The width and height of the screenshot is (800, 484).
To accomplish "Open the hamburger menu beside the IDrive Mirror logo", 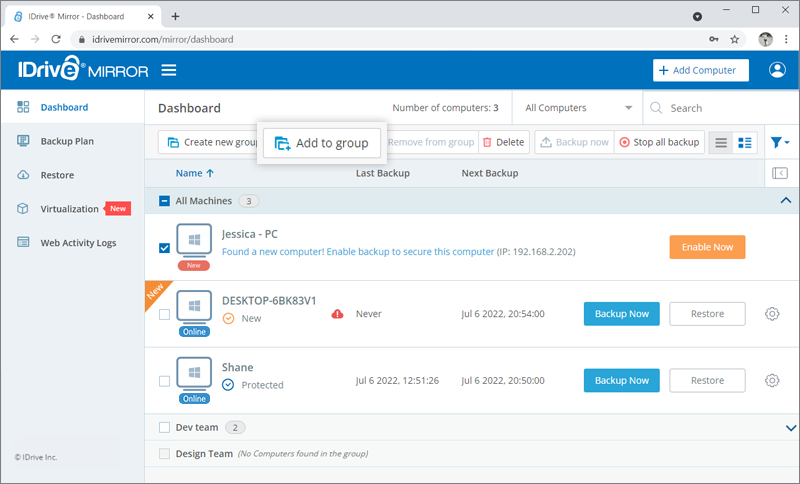I will pyautogui.click(x=169, y=70).
